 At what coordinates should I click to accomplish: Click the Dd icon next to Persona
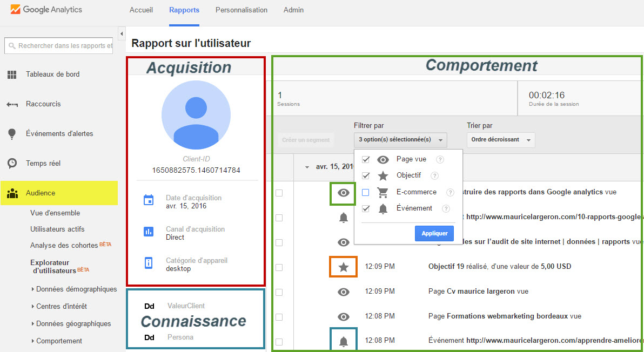point(149,337)
